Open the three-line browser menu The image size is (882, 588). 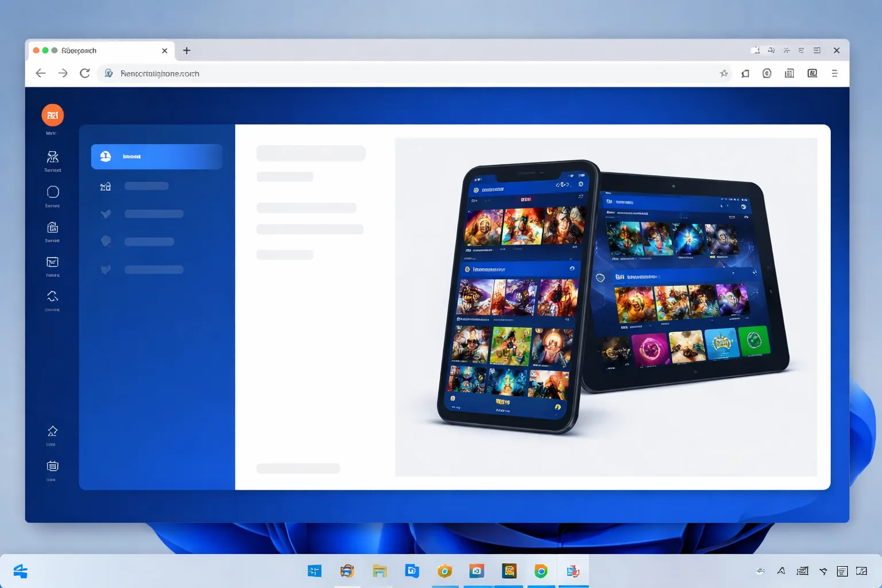[835, 73]
